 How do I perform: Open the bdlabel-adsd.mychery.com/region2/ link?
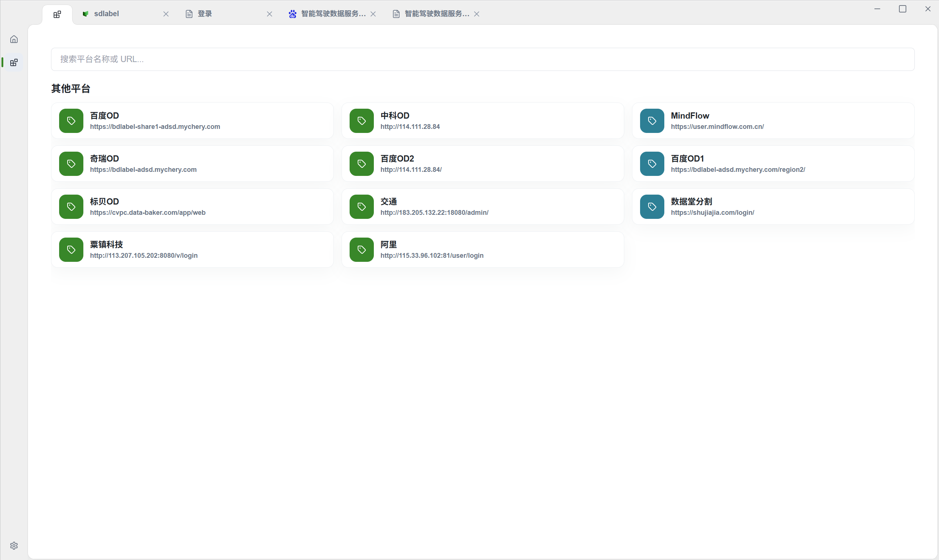(738, 170)
